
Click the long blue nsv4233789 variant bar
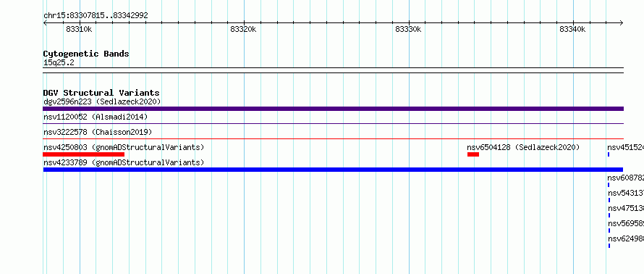coord(333,170)
